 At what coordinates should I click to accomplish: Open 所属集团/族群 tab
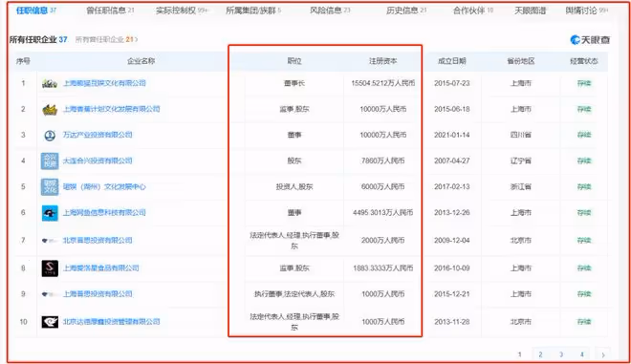click(253, 11)
